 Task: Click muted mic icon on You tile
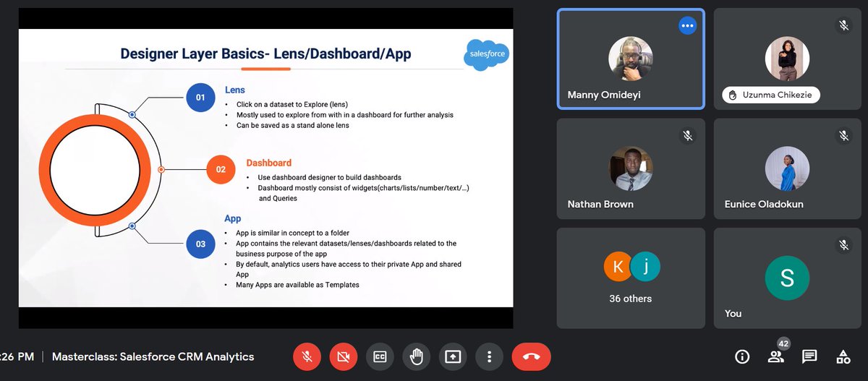(x=843, y=245)
